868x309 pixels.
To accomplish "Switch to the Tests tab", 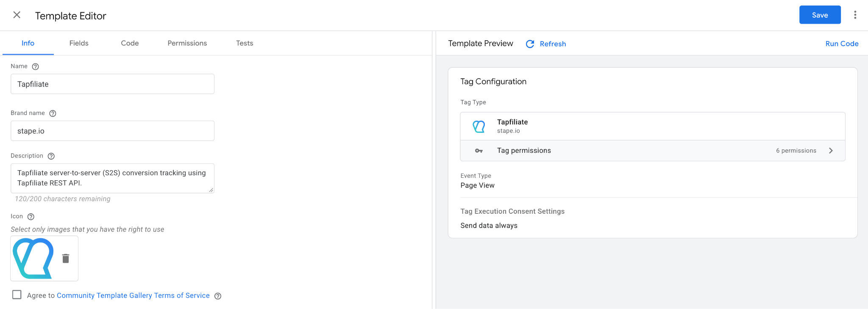I will click(245, 43).
